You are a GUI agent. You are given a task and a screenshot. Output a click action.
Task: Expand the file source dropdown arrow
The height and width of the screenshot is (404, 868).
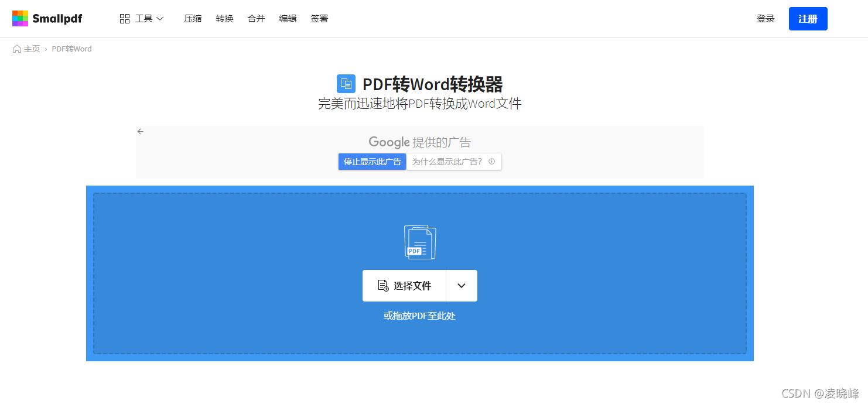pyautogui.click(x=462, y=286)
